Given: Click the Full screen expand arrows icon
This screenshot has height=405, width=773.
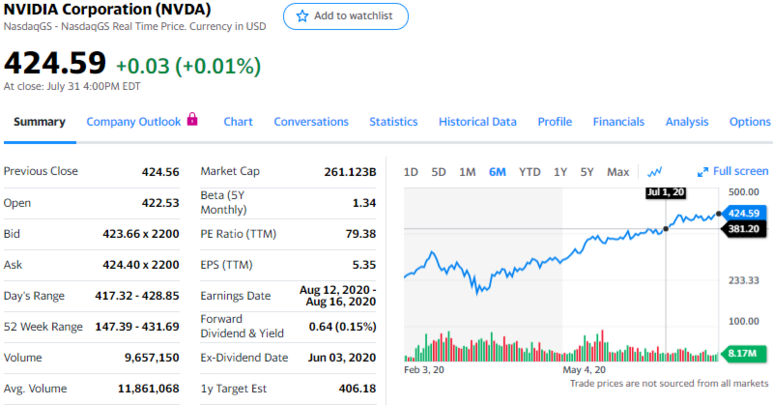Looking at the screenshot, I should 703,172.
